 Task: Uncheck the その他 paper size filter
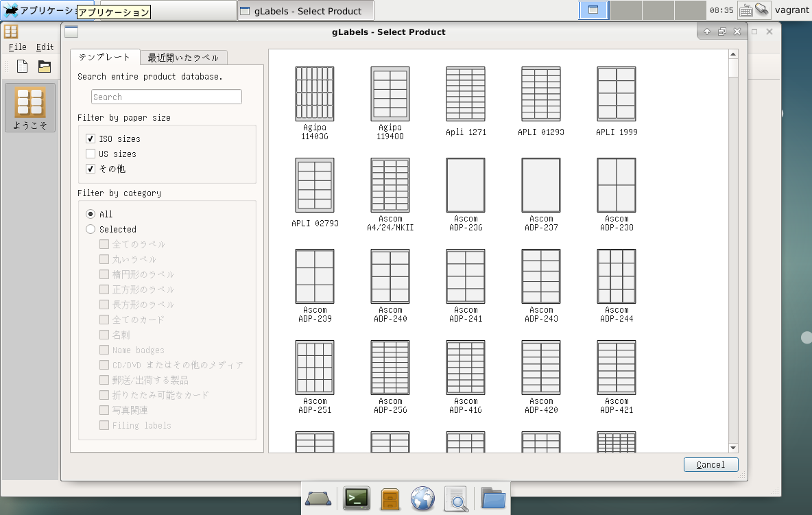click(90, 168)
